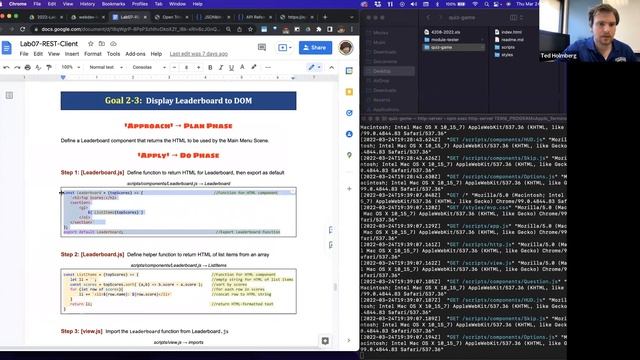Switch to the Open Trivia tab

point(171,17)
